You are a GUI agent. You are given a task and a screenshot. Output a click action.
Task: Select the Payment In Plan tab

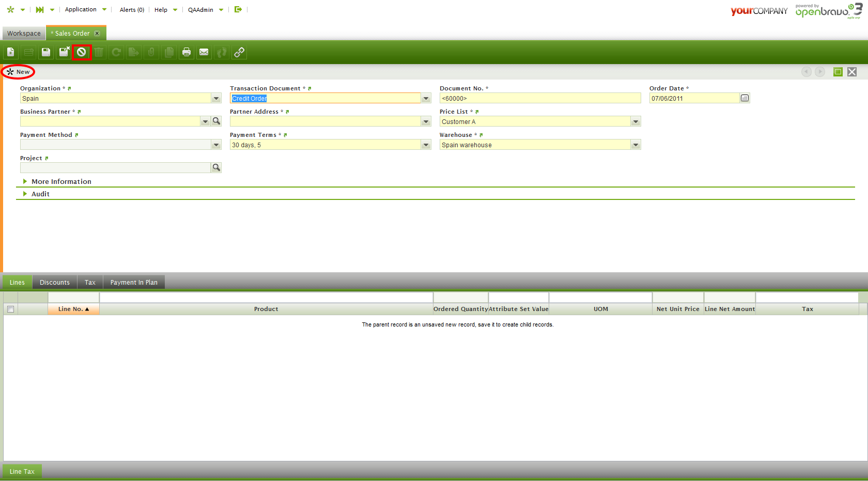click(x=134, y=282)
